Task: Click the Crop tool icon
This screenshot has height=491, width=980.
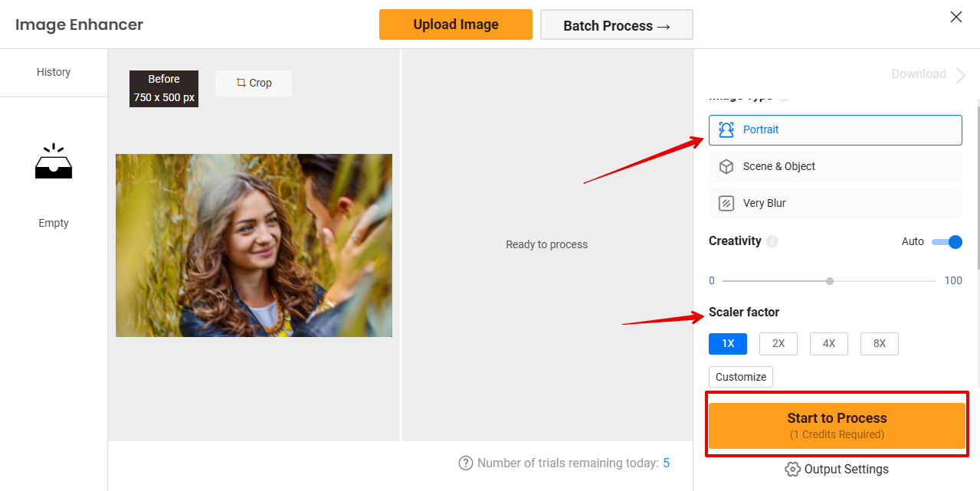Action: (241, 83)
